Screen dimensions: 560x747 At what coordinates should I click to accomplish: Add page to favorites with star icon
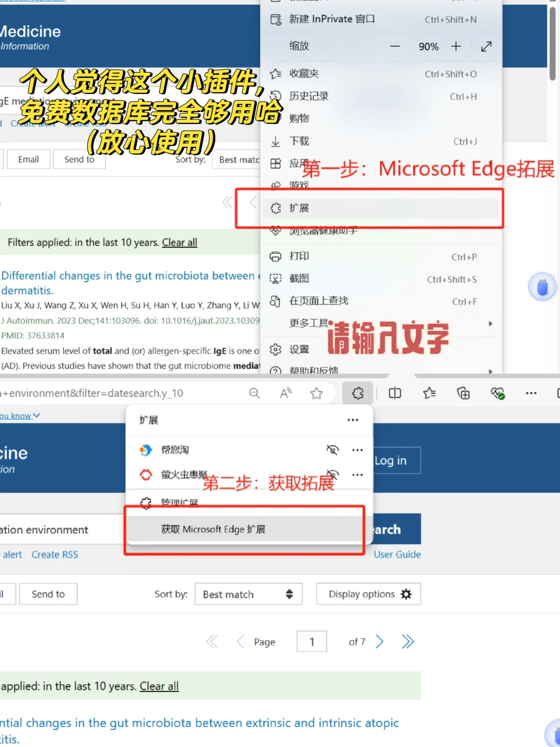point(316,393)
